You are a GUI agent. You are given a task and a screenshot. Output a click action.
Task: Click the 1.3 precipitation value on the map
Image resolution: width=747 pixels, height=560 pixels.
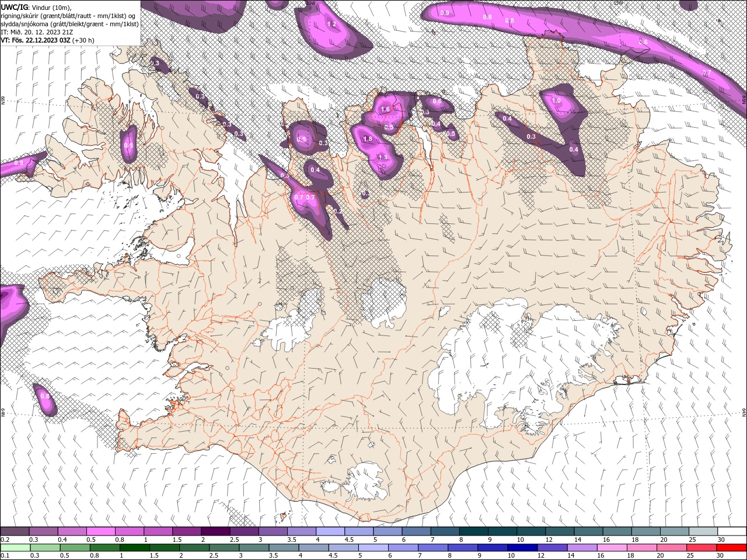(383, 157)
